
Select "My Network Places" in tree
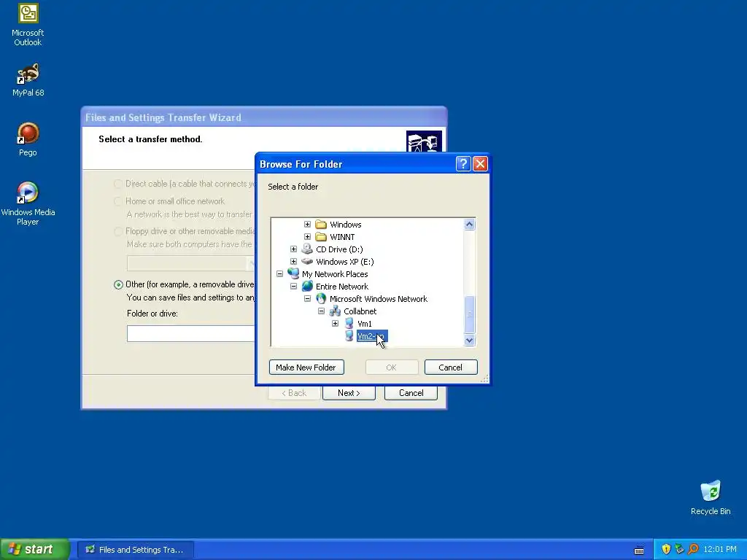tap(335, 274)
